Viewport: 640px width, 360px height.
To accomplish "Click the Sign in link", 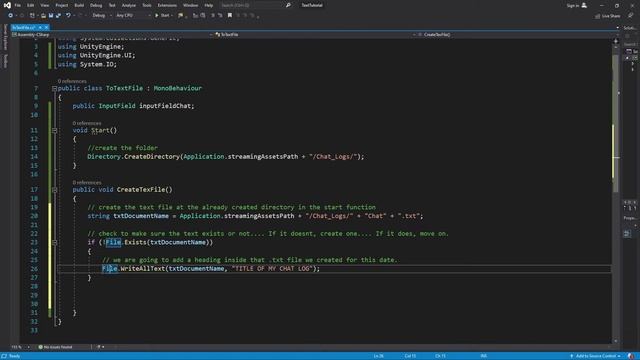I will (x=573, y=5).
